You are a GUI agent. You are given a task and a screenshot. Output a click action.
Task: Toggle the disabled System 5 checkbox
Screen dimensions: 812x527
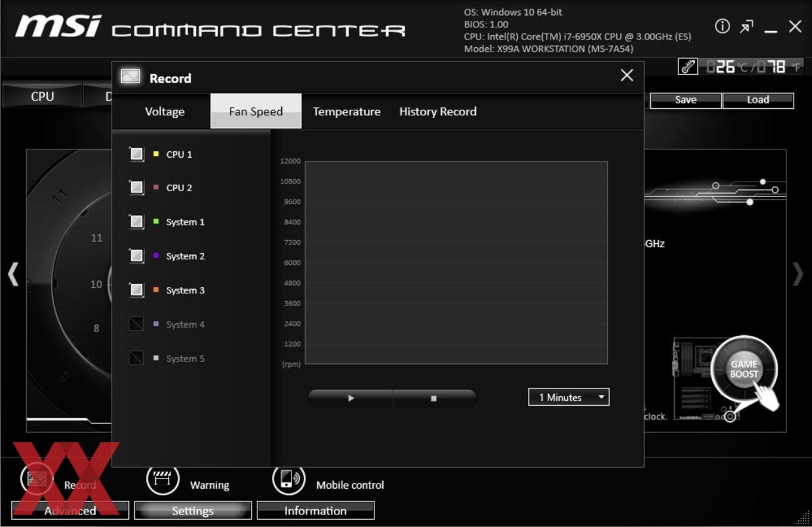[x=137, y=358]
